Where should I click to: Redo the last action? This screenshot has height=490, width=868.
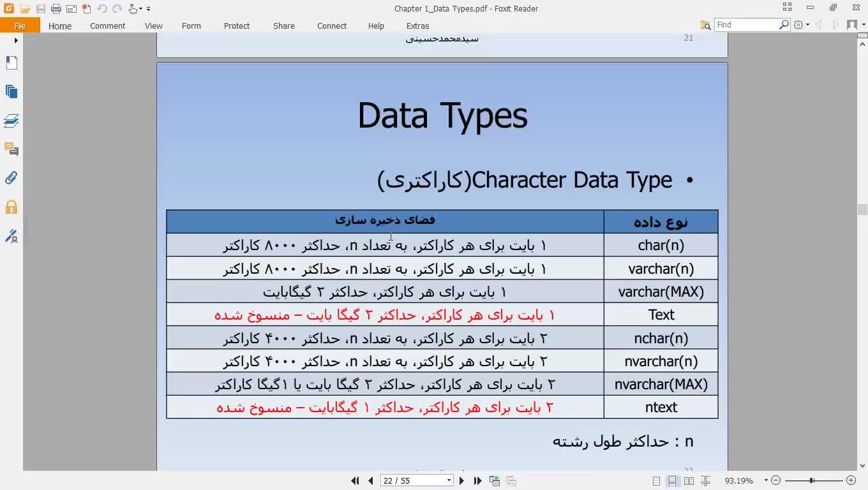(117, 9)
